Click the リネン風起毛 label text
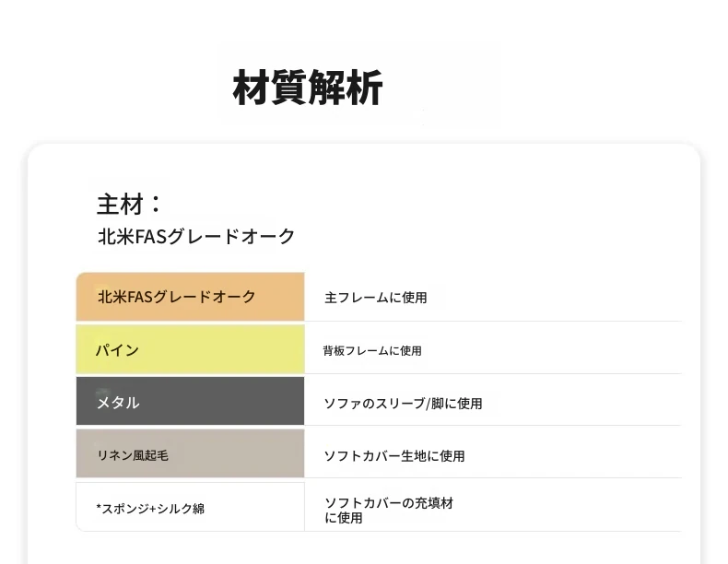This screenshot has width=728, height=564. pos(133,455)
